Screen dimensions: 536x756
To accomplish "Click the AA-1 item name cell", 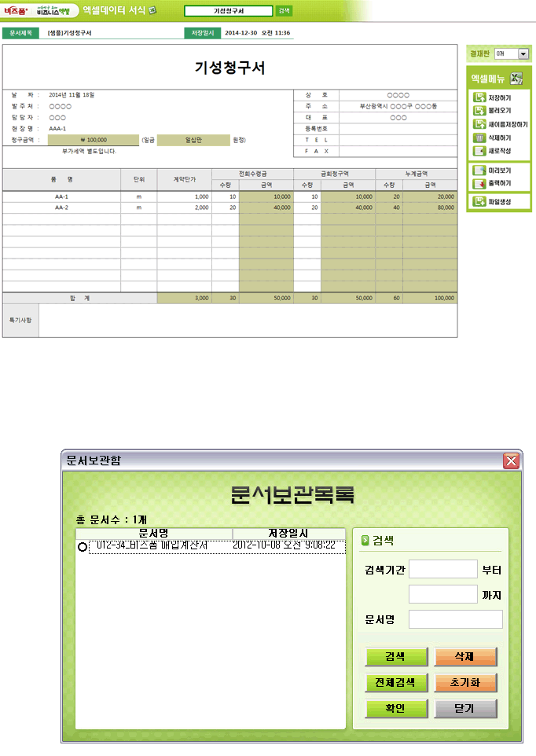I will [x=62, y=196].
